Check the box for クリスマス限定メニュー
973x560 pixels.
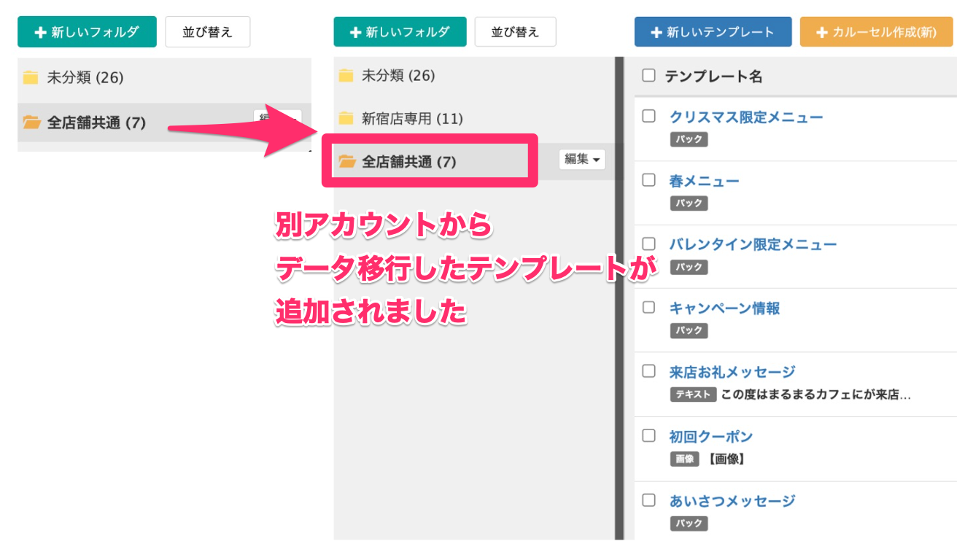[648, 116]
